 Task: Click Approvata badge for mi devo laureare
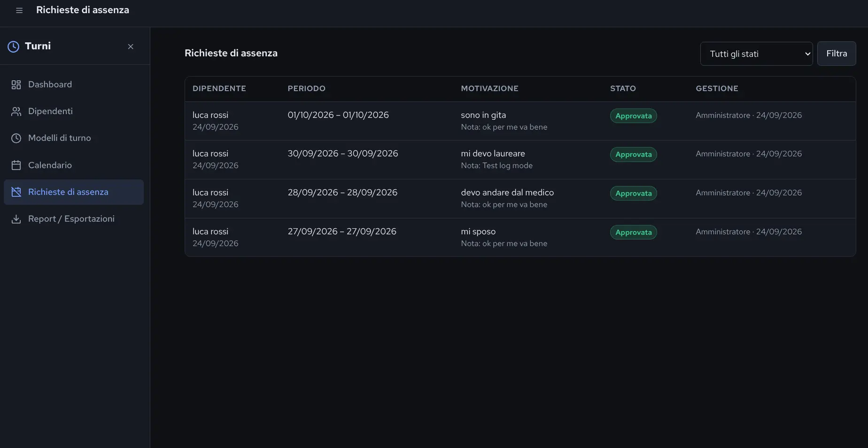[634, 154]
